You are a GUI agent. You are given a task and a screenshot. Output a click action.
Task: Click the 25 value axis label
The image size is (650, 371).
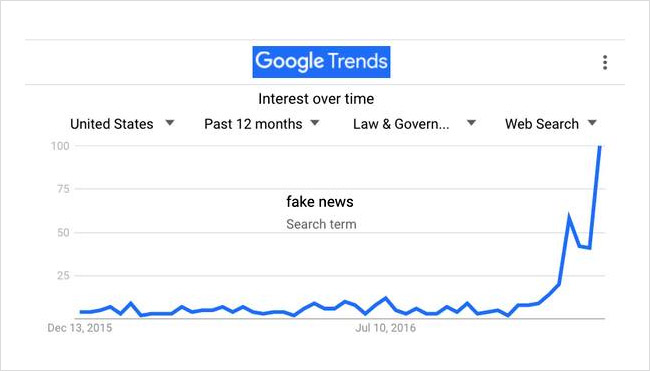pyautogui.click(x=63, y=275)
